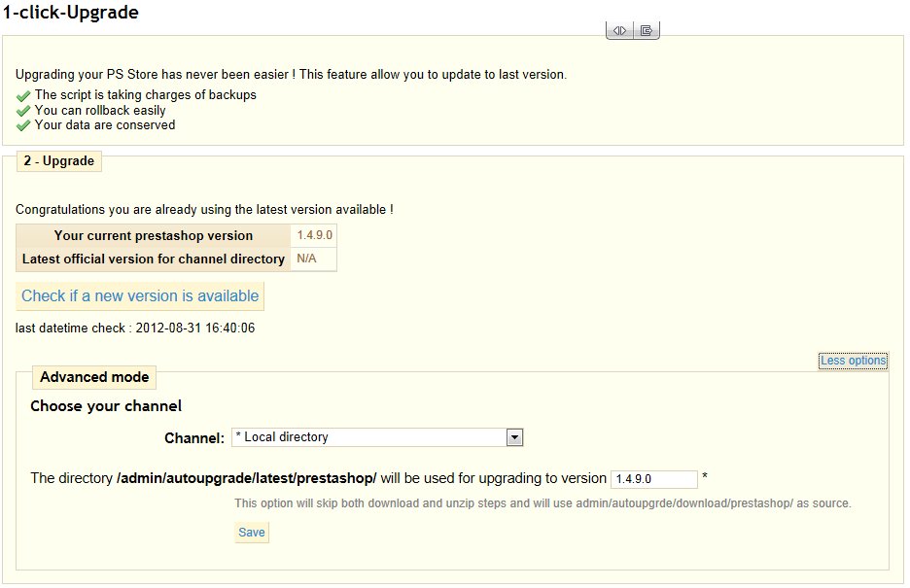The width and height of the screenshot is (910, 588).
Task: Click the N/A latest version cell
Action: point(314,259)
